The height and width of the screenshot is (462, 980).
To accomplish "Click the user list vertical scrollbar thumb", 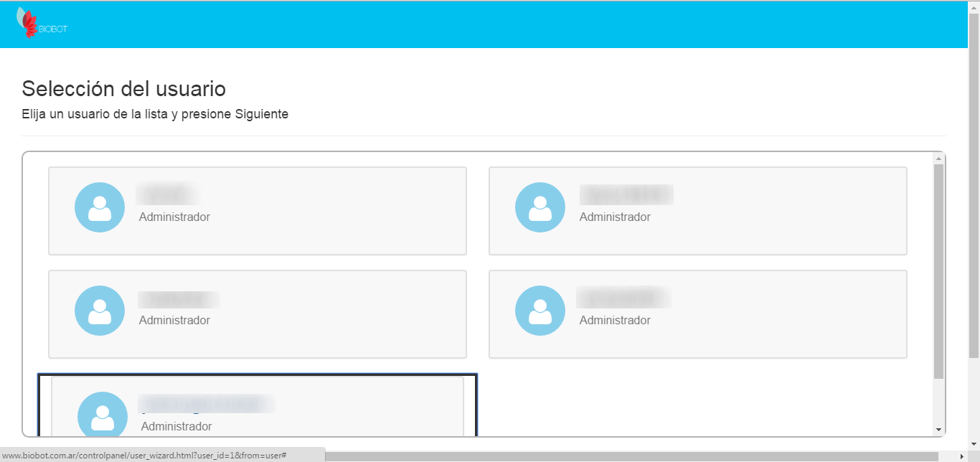I will click(x=938, y=271).
